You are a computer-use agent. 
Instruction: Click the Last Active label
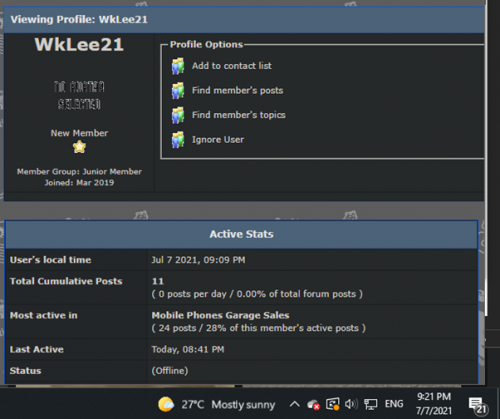point(37,349)
